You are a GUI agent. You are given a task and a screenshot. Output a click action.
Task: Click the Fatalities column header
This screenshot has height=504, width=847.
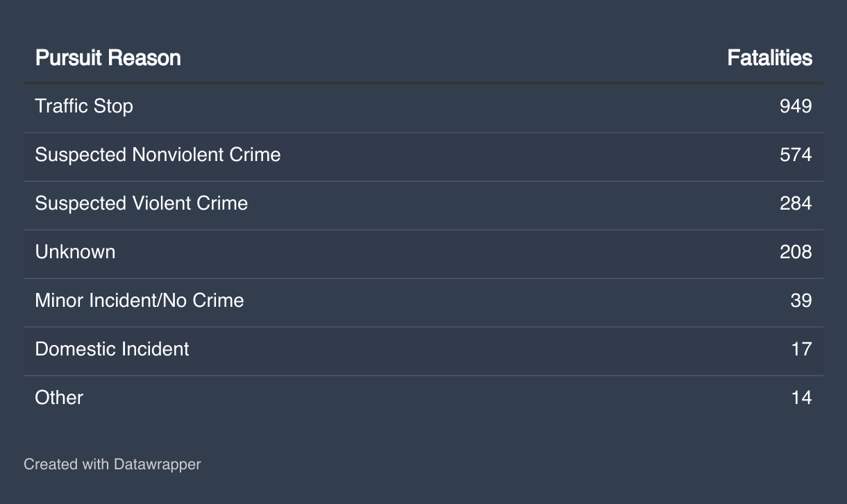pyautogui.click(x=769, y=58)
